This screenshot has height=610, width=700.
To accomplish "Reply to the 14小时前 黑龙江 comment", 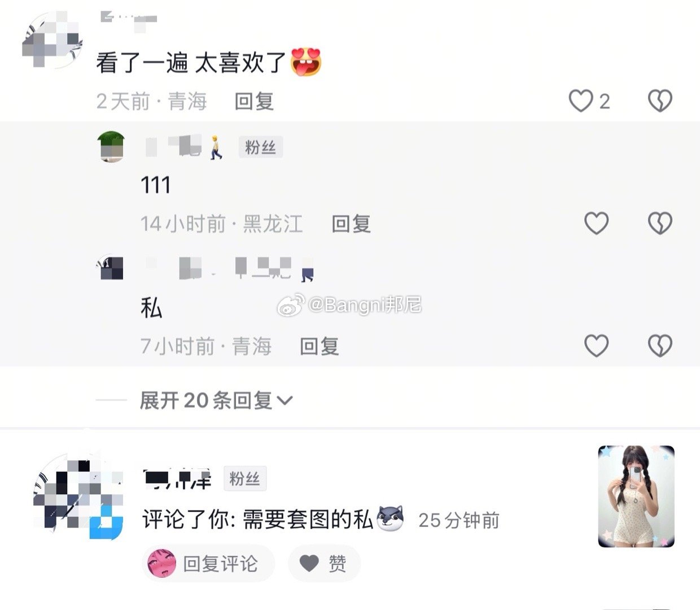I will click(351, 224).
